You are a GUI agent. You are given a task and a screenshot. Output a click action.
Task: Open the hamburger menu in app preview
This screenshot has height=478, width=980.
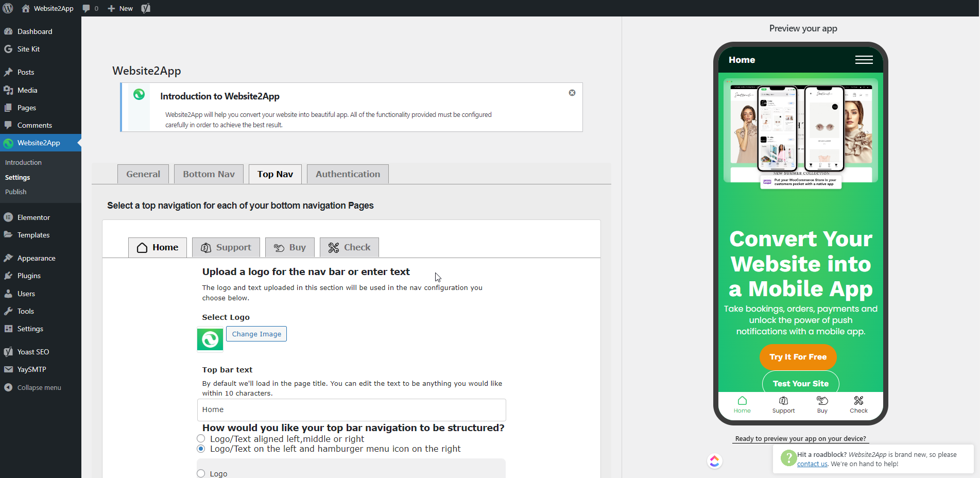click(x=864, y=60)
